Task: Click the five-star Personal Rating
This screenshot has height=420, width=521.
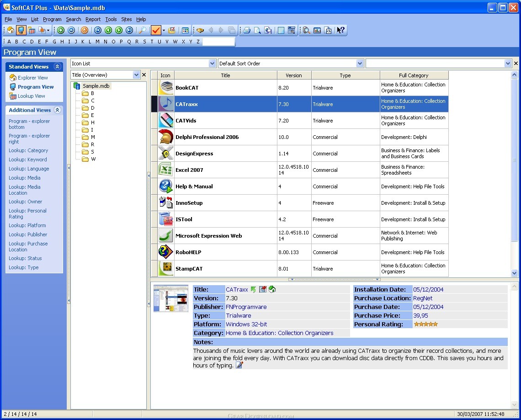Action: tap(425, 324)
